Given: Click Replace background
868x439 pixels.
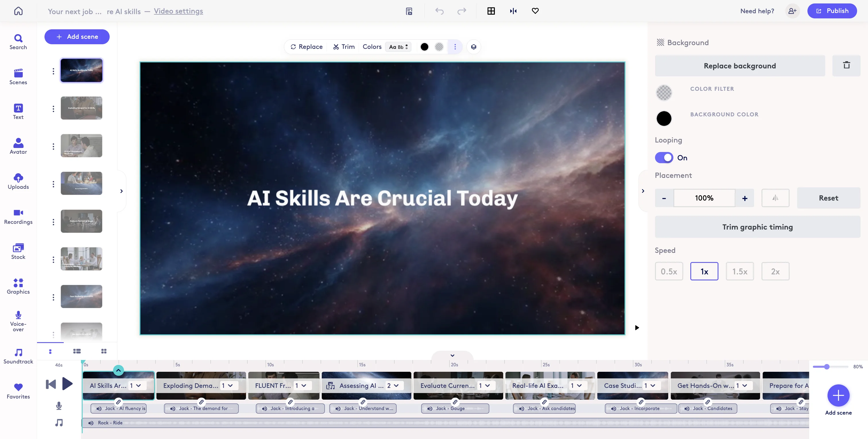Looking at the screenshot, I should (x=740, y=66).
